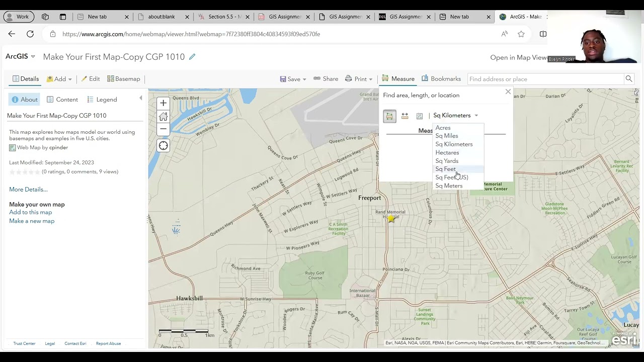Click the Edit button in toolbar
Viewport: 644px width, 362px height.
91,79
